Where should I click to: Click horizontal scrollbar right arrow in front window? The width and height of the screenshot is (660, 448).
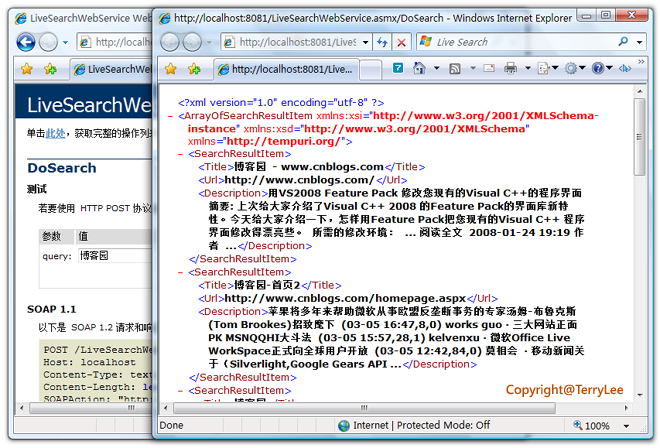[626, 408]
